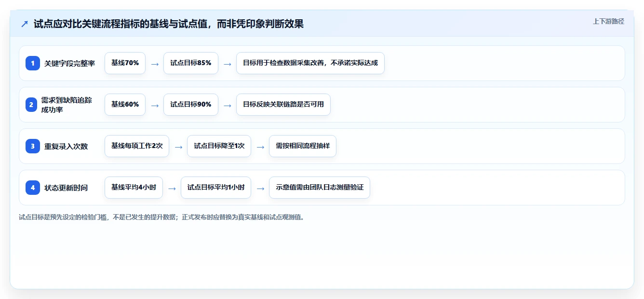Click the 基线70% chip
644x299 pixels.
125,63
